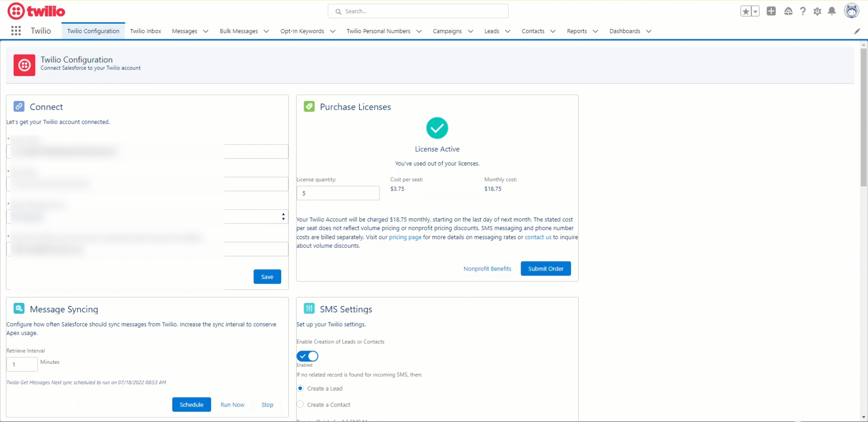Screen dimensions: 868x422
Task: Expand the Campaigns chevron
Action: tap(470, 31)
